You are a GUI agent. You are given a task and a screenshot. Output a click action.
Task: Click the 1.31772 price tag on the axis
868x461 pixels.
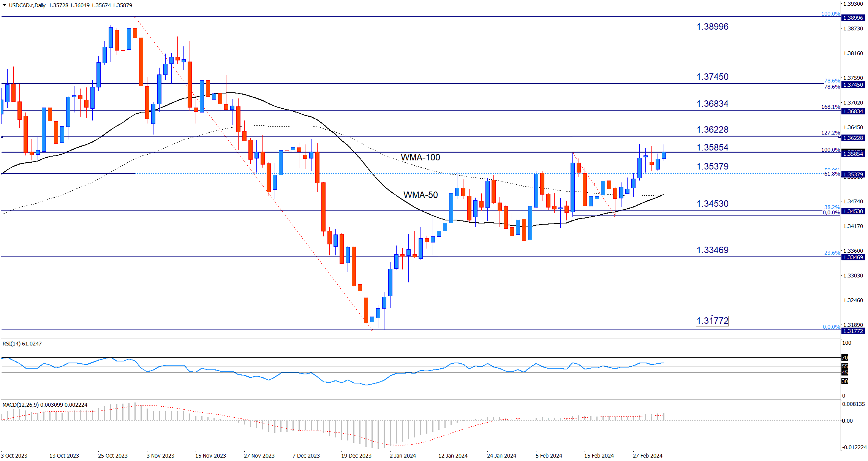click(853, 331)
